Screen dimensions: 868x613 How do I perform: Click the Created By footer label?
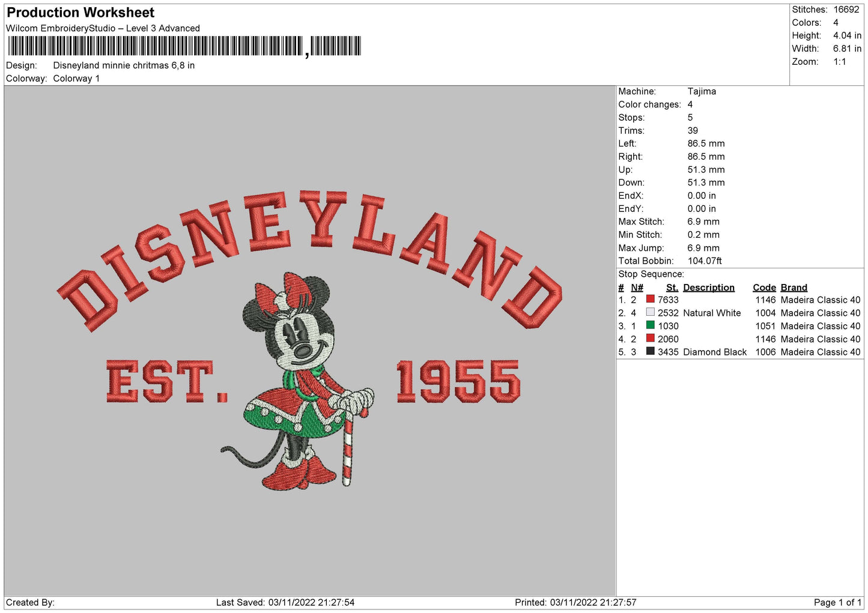point(30,602)
